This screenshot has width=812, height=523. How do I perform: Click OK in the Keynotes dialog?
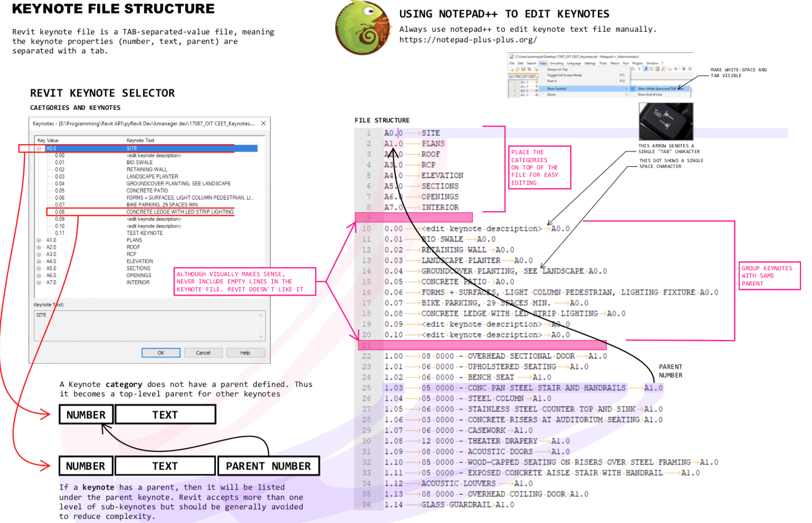click(x=160, y=353)
